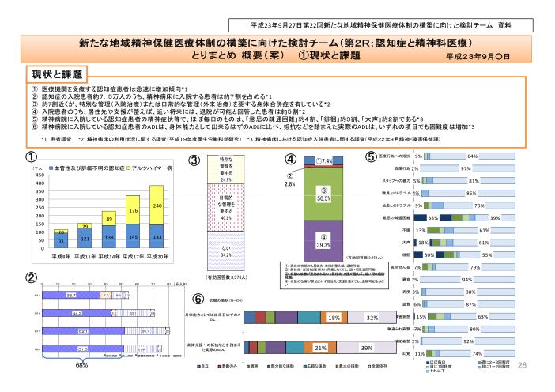Click the circled ① marker above the first chart
Image resolution: width=555 pixels, height=392 pixels.
tap(31, 156)
